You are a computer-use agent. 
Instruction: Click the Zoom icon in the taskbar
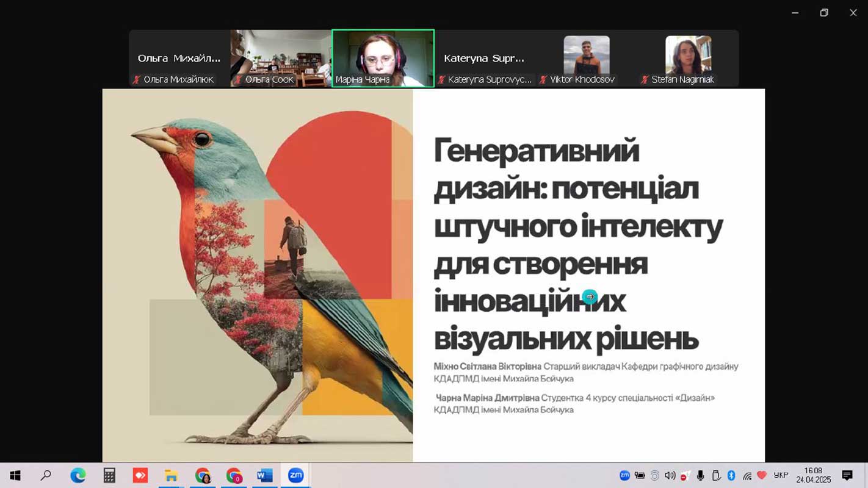coord(295,476)
